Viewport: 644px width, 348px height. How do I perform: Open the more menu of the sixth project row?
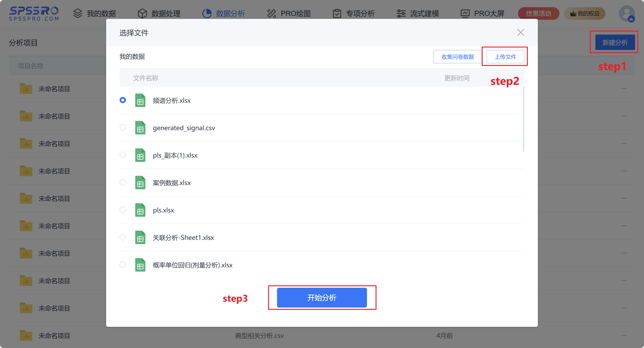pyautogui.click(x=624, y=226)
